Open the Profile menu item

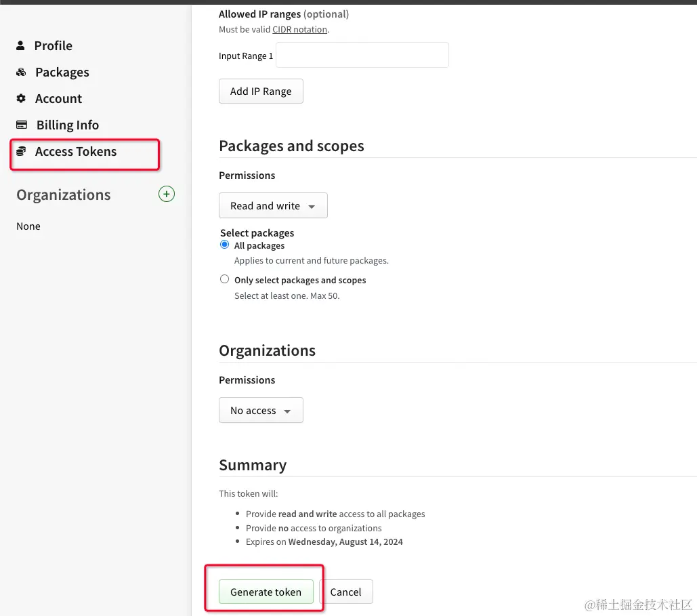point(54,45)
